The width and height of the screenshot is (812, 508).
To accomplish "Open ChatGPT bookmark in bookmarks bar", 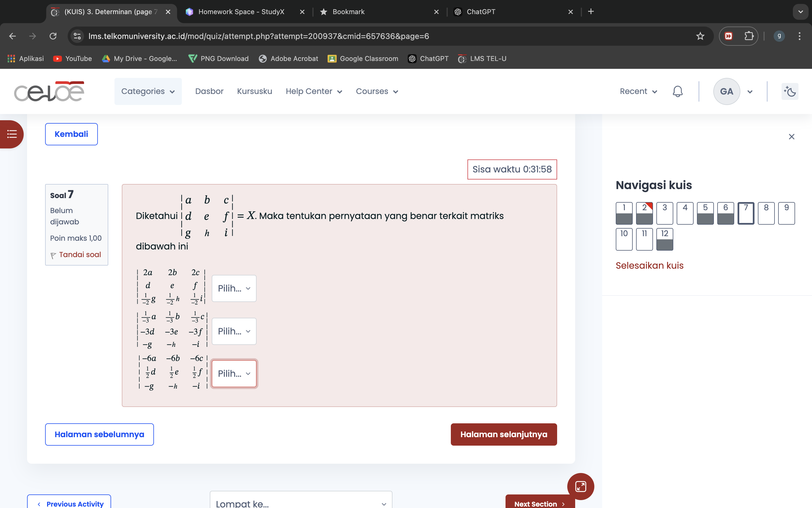I will (428, 58).
